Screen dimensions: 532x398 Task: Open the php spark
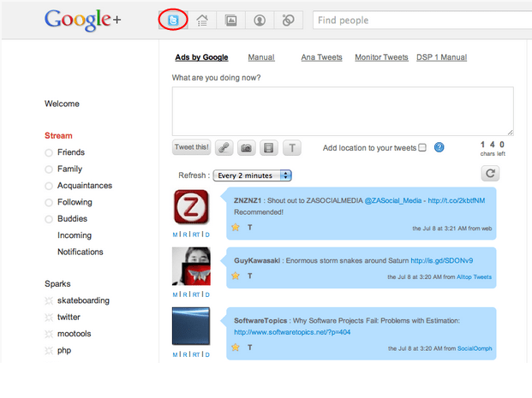(x=64, y=351)
